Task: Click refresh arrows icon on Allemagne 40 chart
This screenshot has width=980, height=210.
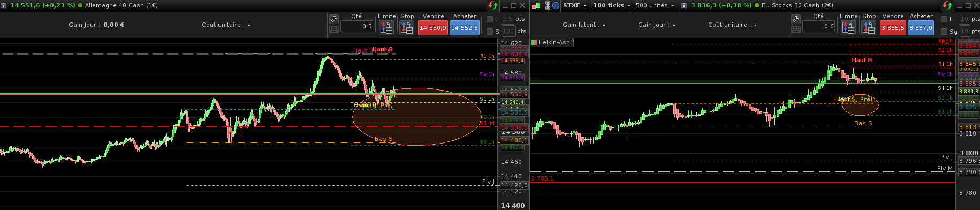Action: [492, 5]
